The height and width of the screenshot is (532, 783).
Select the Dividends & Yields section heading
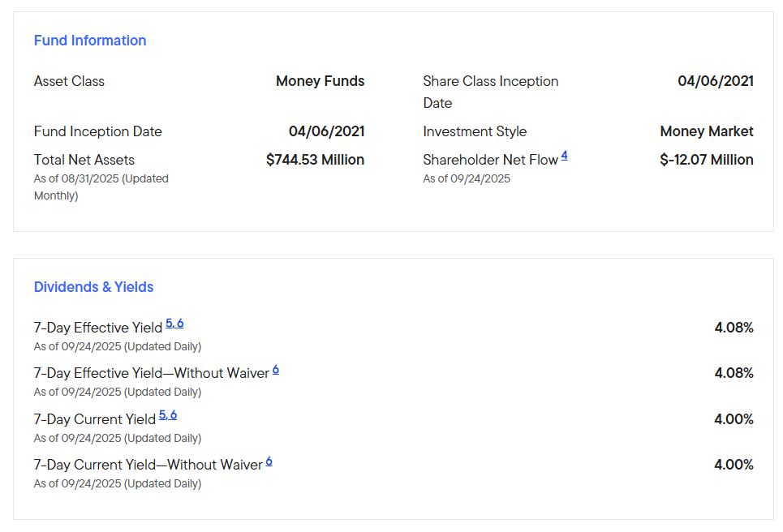coord(93,287)
